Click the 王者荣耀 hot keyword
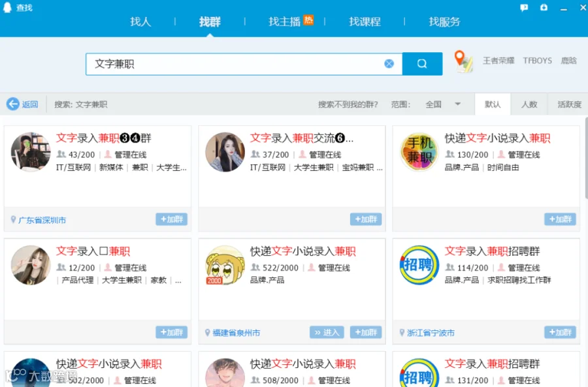The height and width of the screenshot is (387, 588). tap(498, 61)
